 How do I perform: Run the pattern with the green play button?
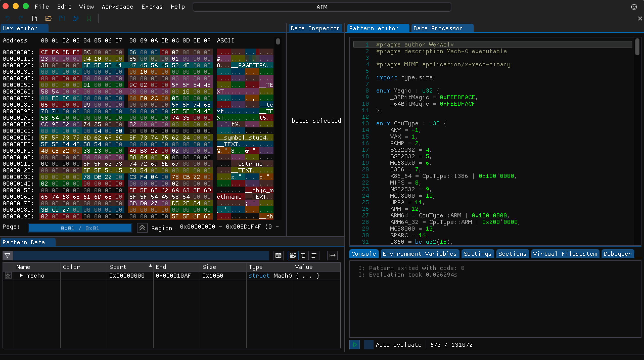(355, 345)
